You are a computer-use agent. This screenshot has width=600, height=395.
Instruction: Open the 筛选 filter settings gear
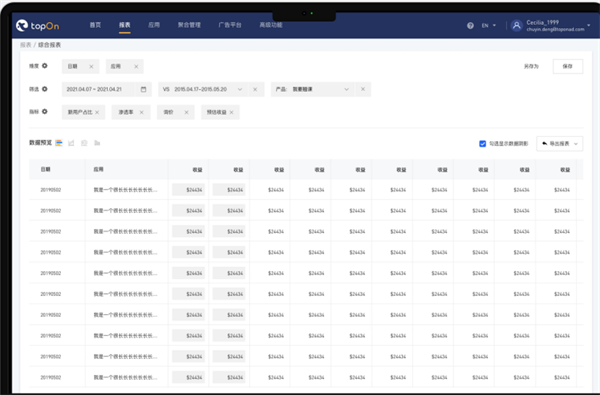[x=45, y=89]
